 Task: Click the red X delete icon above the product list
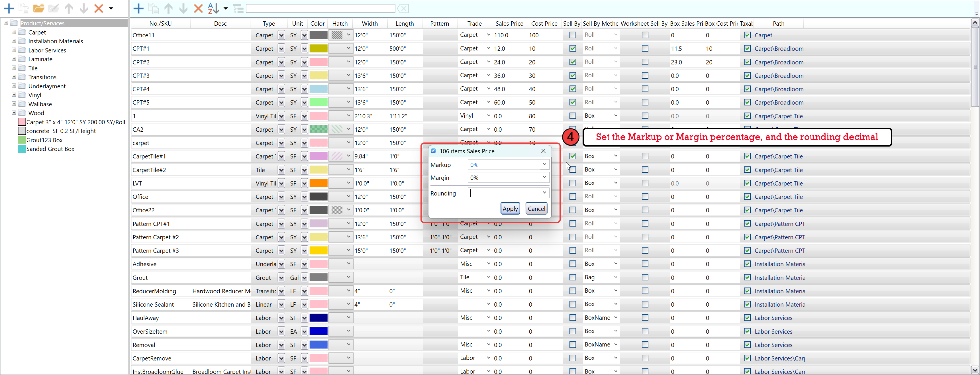pos(198,8)
